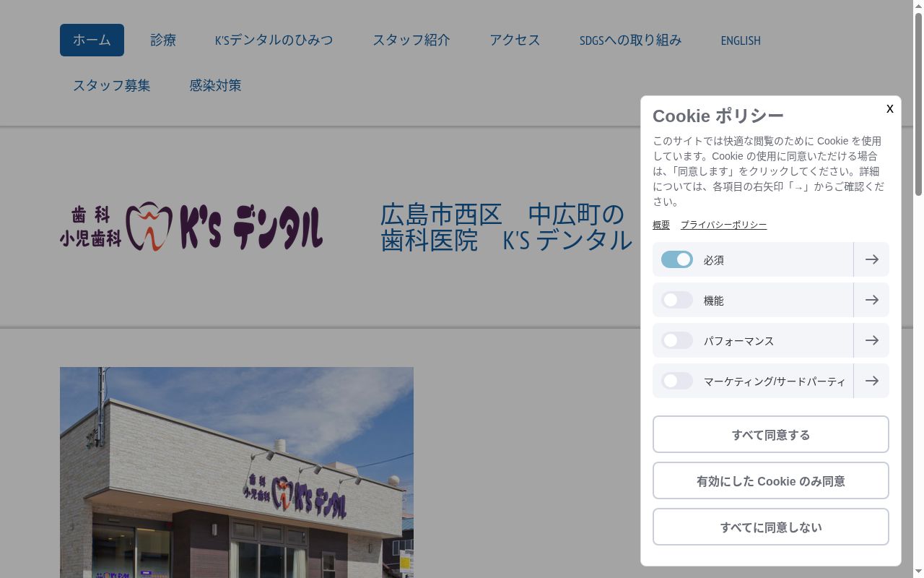The height and width of the screenshot is (578, 924).
Task: Click the page vertical scrollbar thumb
Action: pos(918,104)
